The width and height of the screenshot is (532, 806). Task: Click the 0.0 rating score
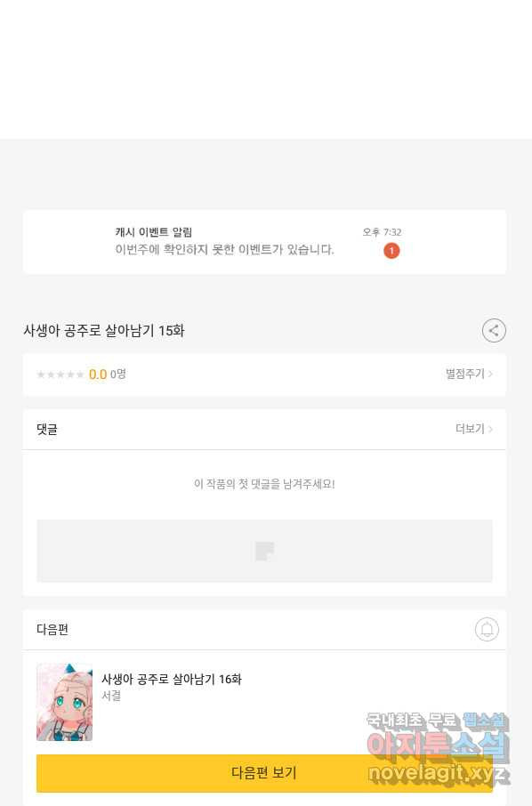tap(98, 375)
